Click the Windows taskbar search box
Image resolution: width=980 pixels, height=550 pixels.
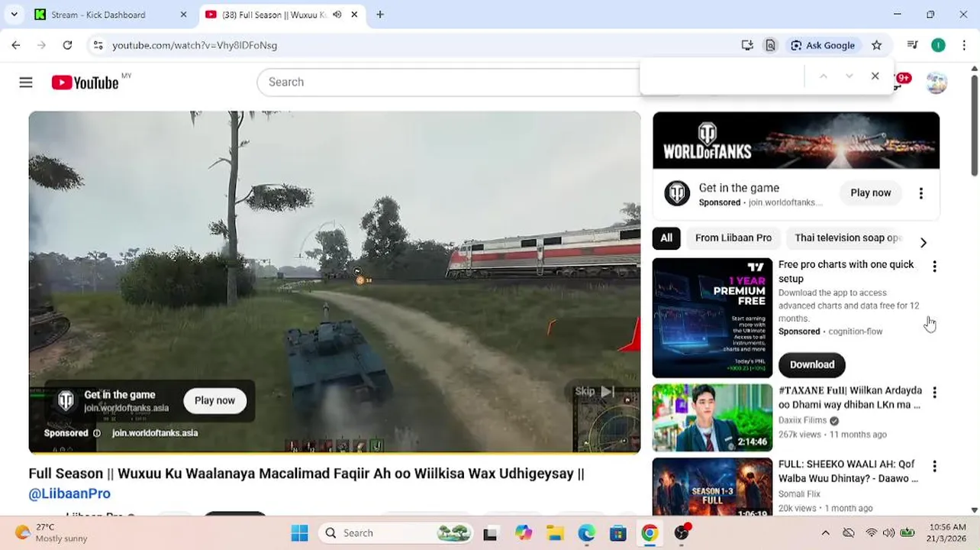(397, 532)
